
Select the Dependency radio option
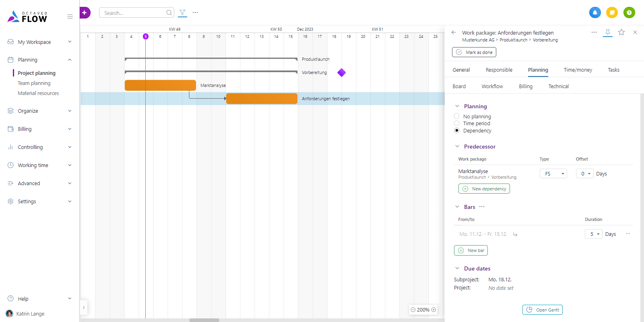click(x=457, y=130)
